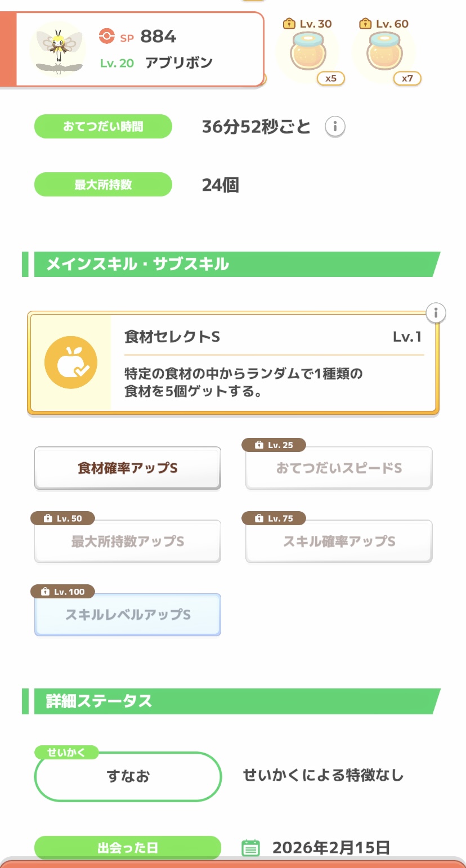Image resolution: width=466 pixels, height=868 pixels.
Task: Select the locked おてつだいスピードS sub skill
Action: point(339,468)
